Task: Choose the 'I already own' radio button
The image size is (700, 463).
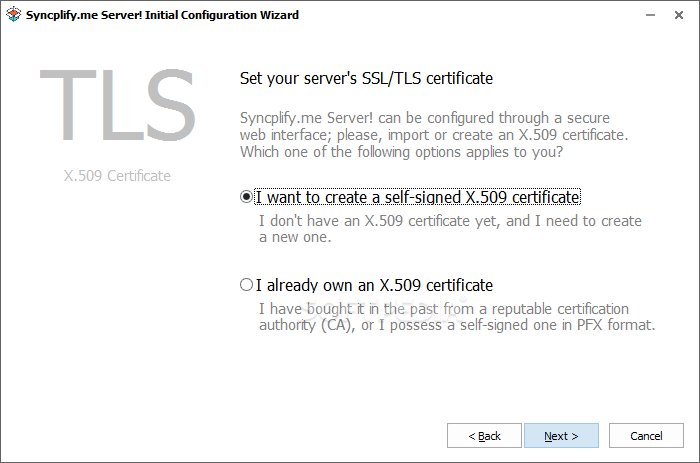Action: click(x=247, y=285)
